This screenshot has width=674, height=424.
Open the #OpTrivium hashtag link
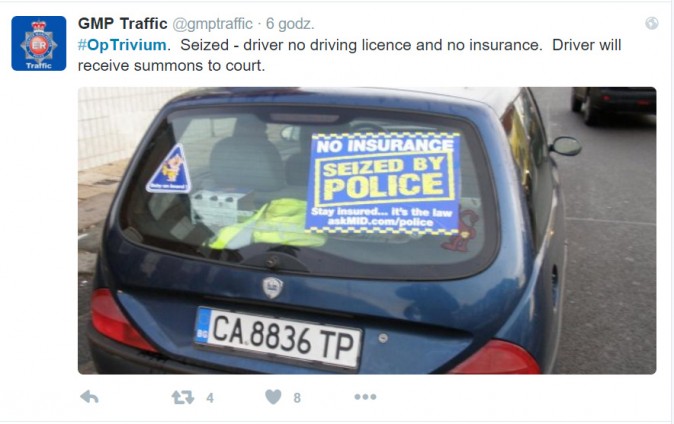pyautogui.click(x=122, y=45)
